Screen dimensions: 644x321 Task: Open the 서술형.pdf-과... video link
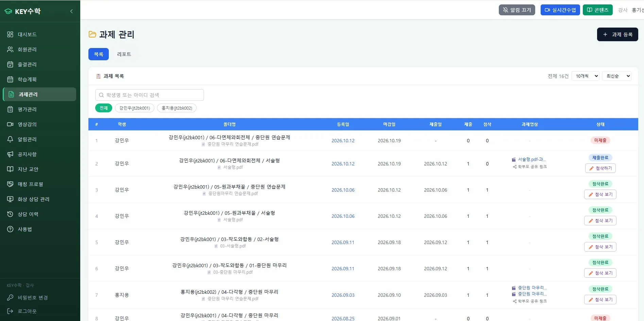(x=529, y=159)
